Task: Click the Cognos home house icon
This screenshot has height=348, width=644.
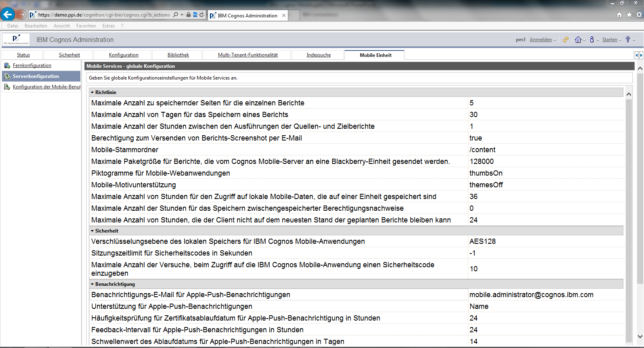Action: click(x=578, y=40)
